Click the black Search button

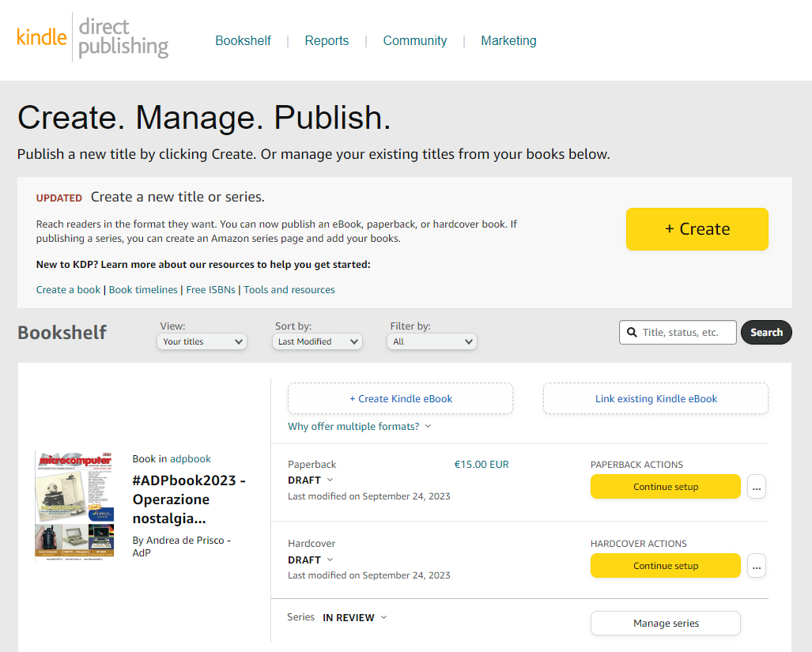(766, 332)
